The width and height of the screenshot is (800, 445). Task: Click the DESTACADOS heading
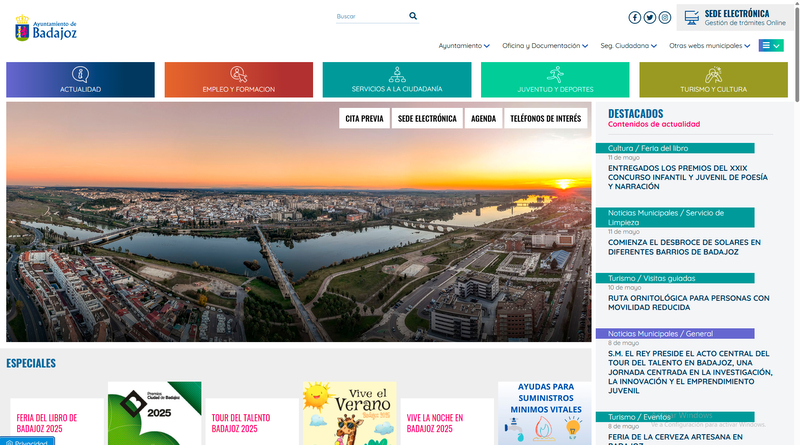pyautogui.click(x=635, y=113)
